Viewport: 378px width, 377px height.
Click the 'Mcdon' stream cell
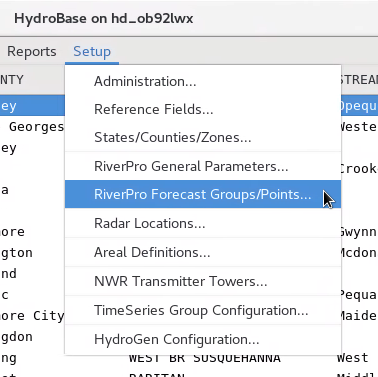pos(358,253)
